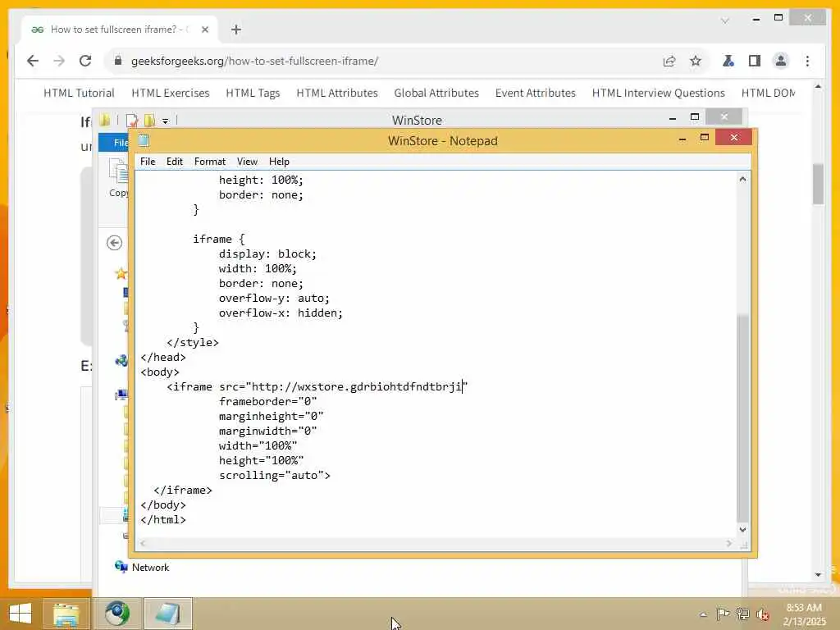Click Properties icon in Explorer quick access toolbar

tap(132, 121)
